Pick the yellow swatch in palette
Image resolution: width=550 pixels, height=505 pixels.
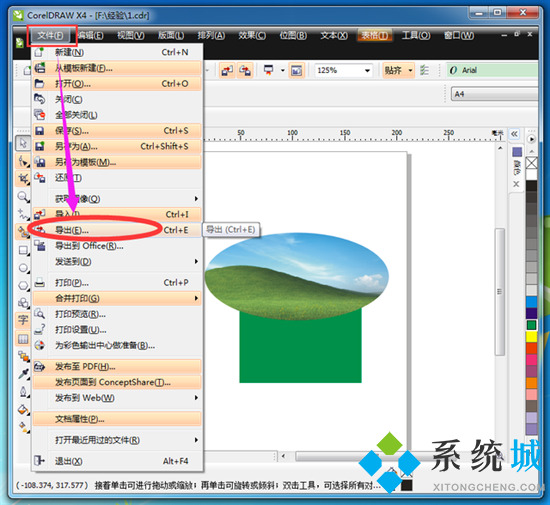pos(531,337)
